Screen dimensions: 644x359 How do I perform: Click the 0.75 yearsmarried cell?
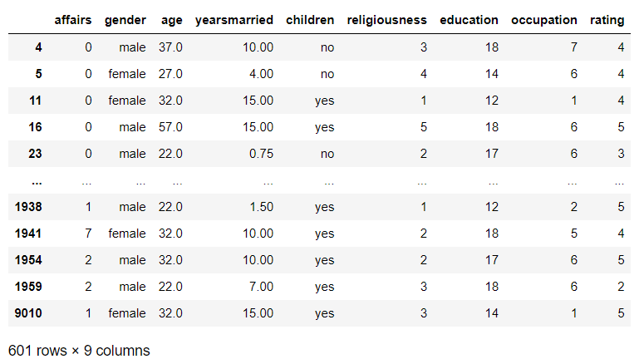click(259, 154)
